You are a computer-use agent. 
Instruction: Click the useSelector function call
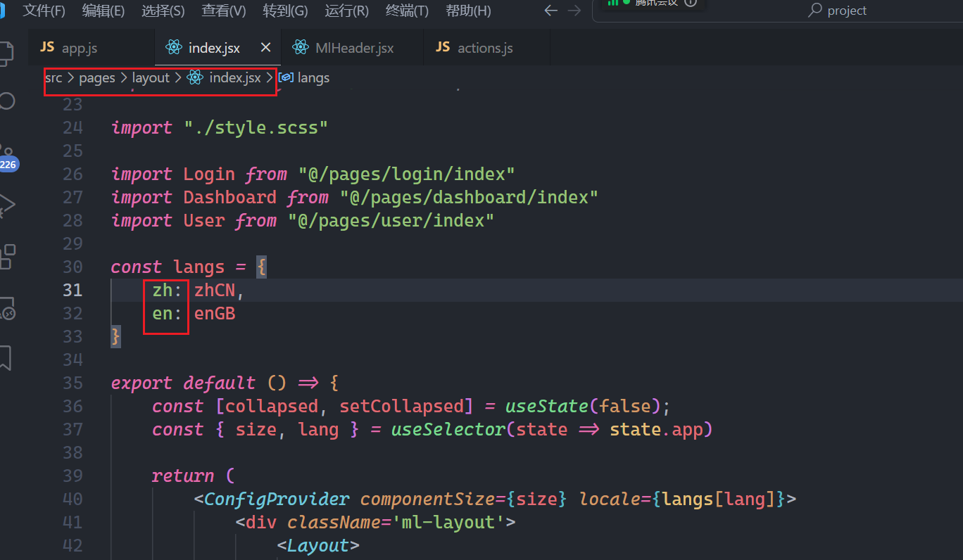click(x=448, y=430)
